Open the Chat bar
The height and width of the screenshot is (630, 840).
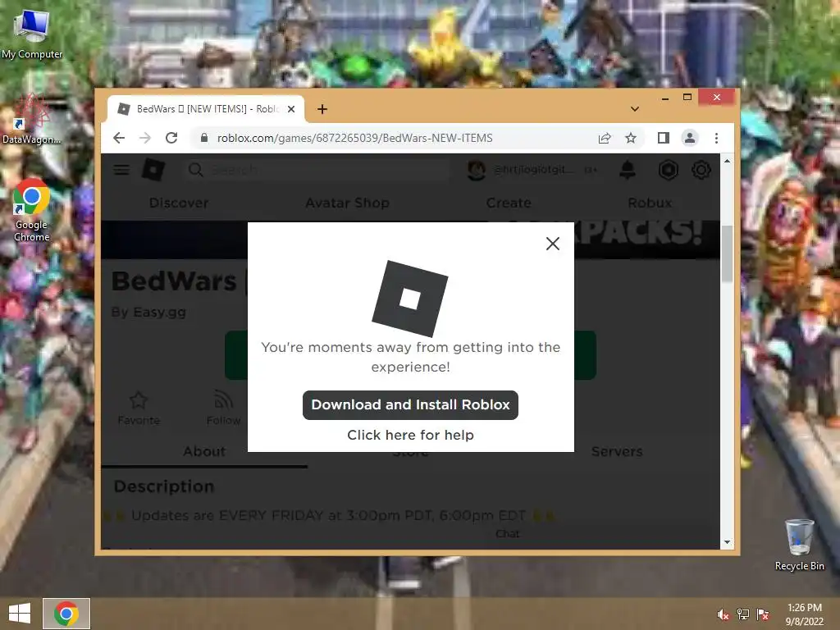click(x=507, y=534)
